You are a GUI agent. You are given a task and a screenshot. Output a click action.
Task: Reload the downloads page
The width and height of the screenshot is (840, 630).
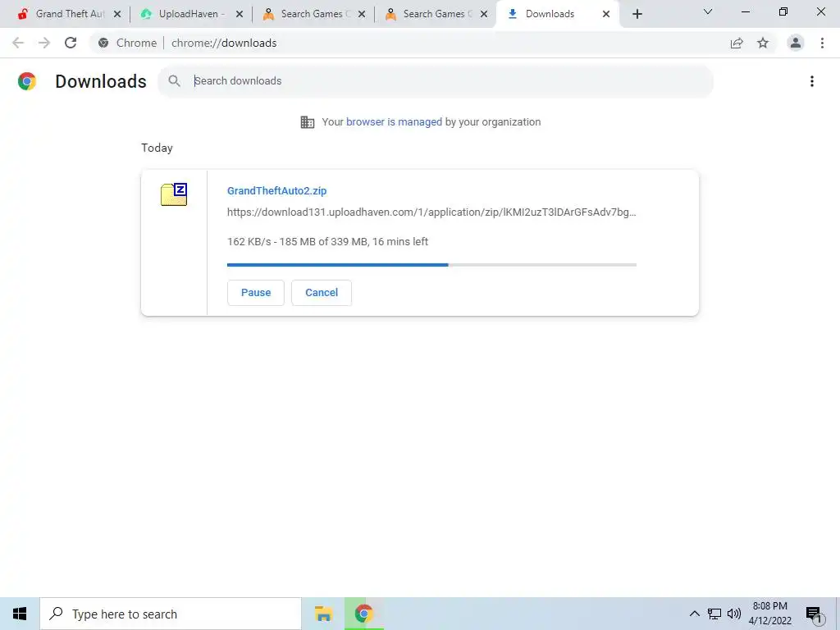71,43
